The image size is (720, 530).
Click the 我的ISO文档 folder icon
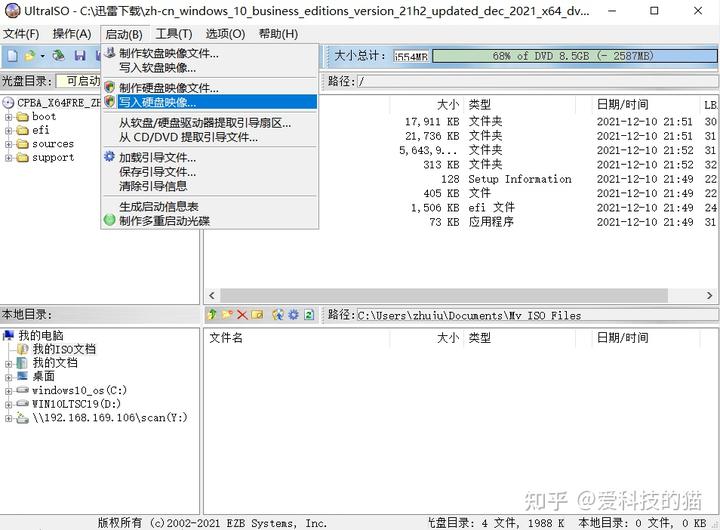point(22,349)
